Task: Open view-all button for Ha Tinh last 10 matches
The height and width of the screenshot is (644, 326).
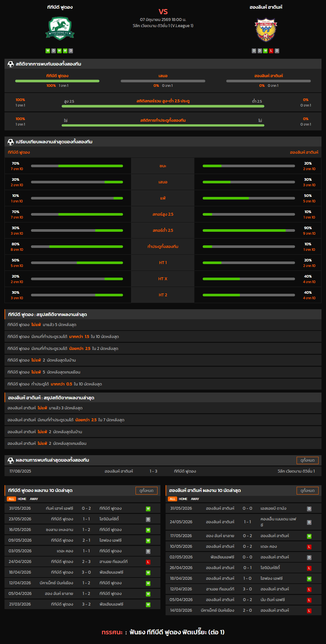Action: (308, 491)
